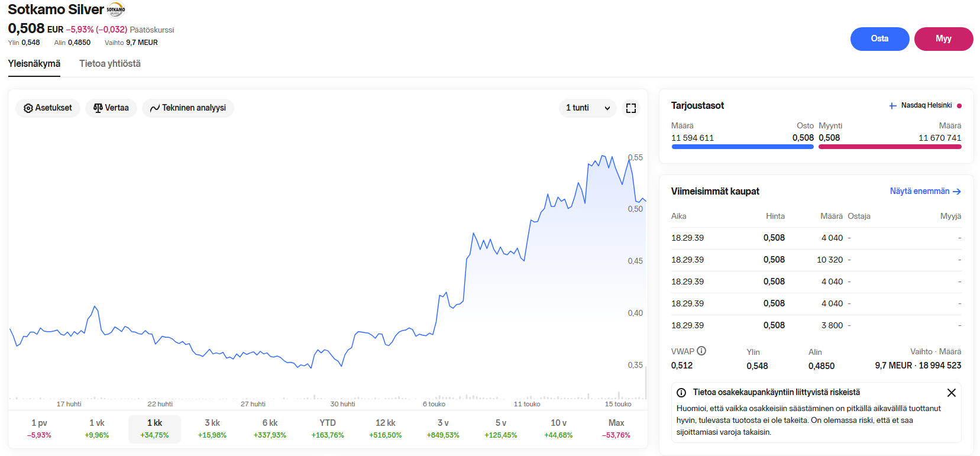Select the YTD time range

point(328,429)
